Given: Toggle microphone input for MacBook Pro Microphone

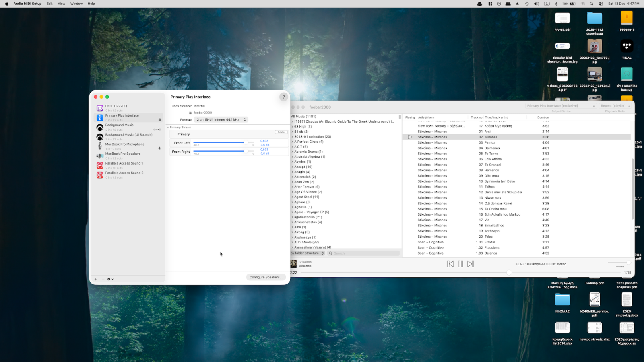Looking at the screenshot, I should pos(160,149).
